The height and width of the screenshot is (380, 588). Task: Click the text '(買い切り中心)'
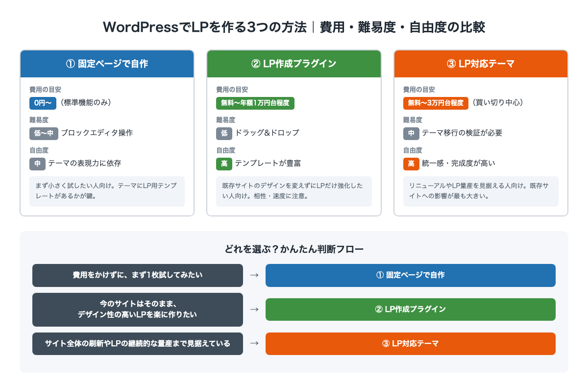click(498, 103)
